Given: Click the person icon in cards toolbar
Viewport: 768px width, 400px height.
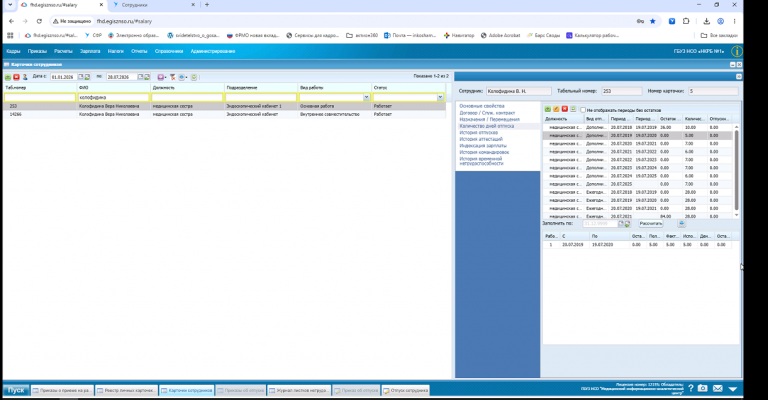Looking at the screenshot, I should point(24,77).
